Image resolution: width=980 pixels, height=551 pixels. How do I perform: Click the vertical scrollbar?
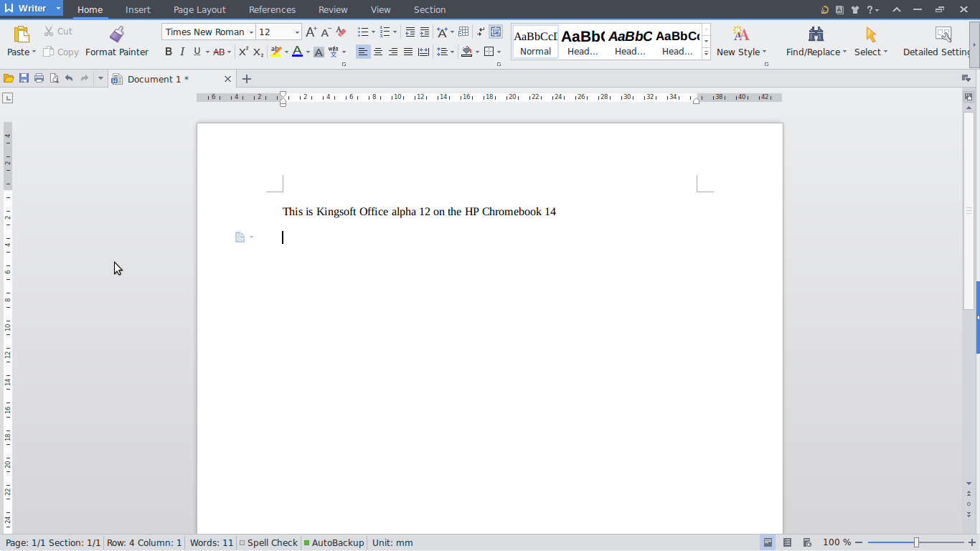969,210
